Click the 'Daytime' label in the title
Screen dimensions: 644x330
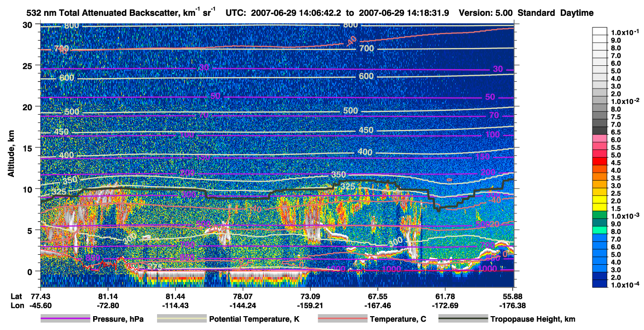tap(577, 13)
